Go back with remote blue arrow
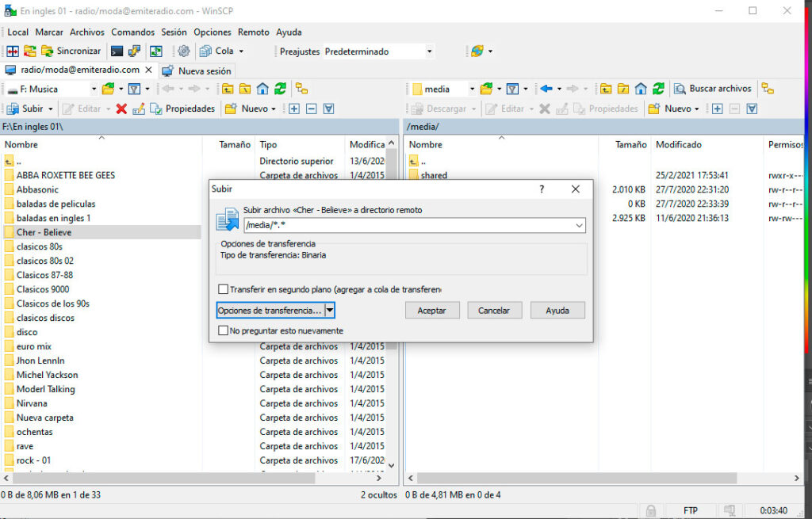This screenshot has height=519, width=812. point(546,89)
